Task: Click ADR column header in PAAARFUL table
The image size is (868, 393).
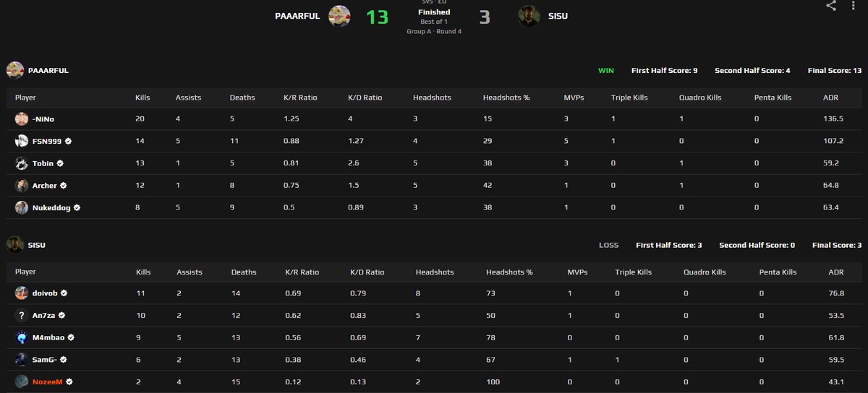Action: (x=830, y=98)
